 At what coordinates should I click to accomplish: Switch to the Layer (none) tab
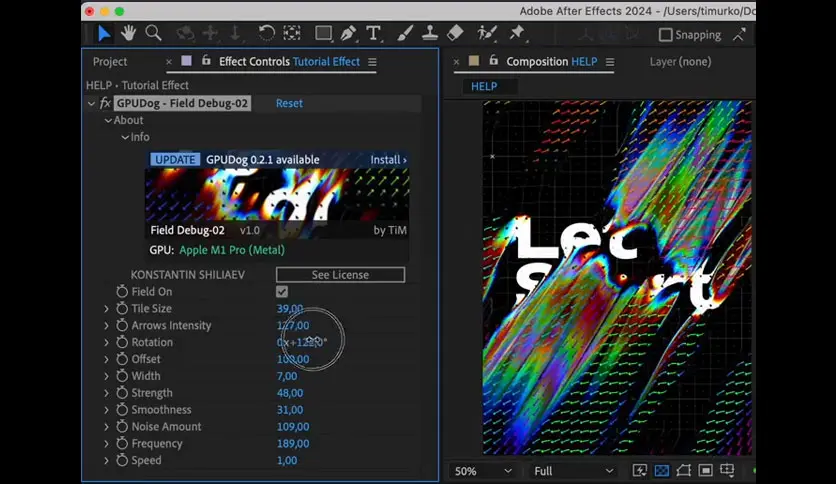click(x=680, y=62)
